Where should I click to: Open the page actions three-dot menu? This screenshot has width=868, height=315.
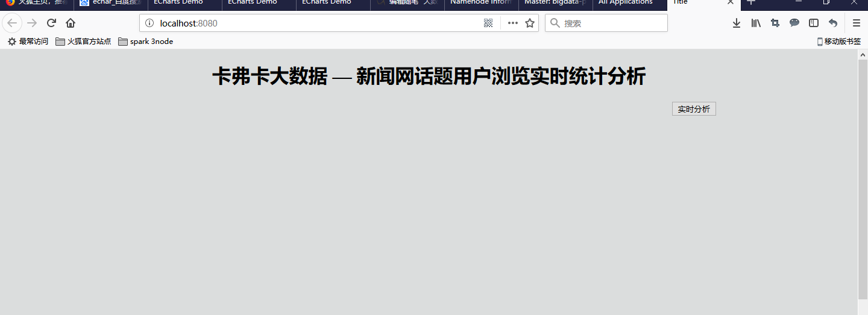(x=513, y=23)
